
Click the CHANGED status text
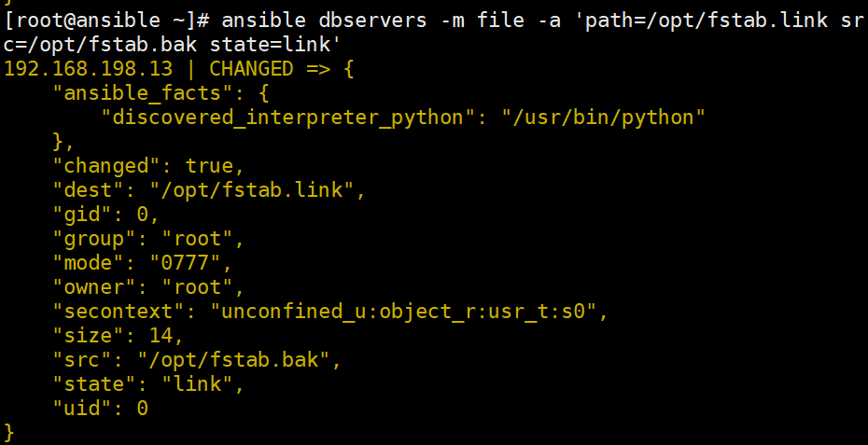(251, 69)
